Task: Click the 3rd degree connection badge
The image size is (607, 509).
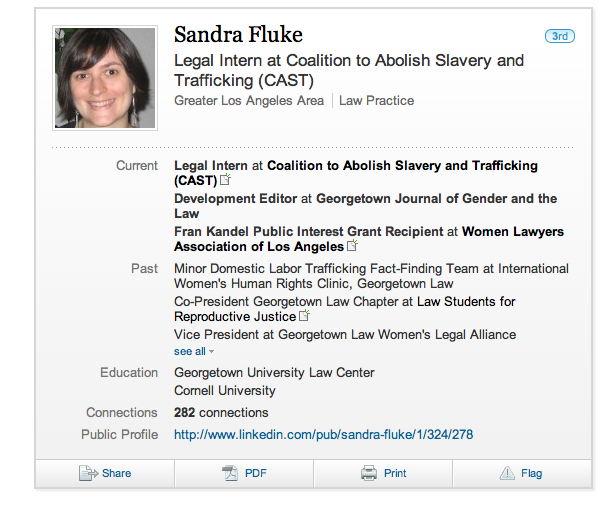Action: point(559,36)
